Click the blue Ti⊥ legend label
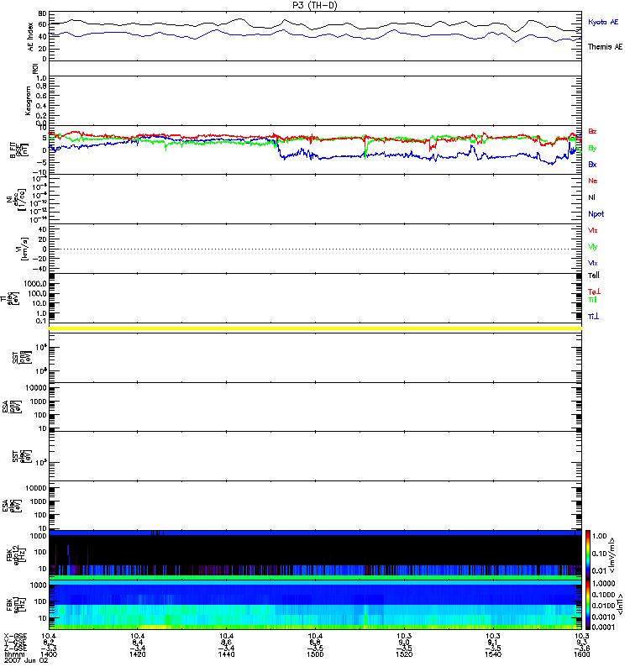This screenshot has width=630, height=672. pos(593,317)
